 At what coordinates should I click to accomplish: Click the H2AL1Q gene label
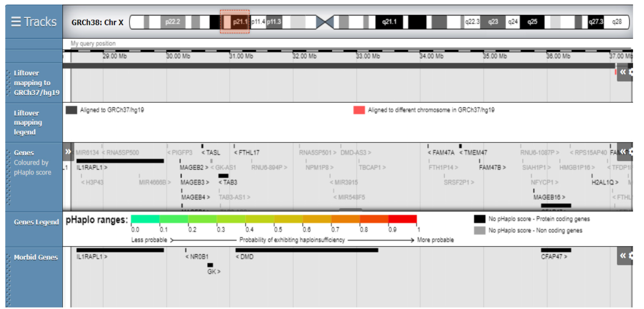(x=605, y=182)
